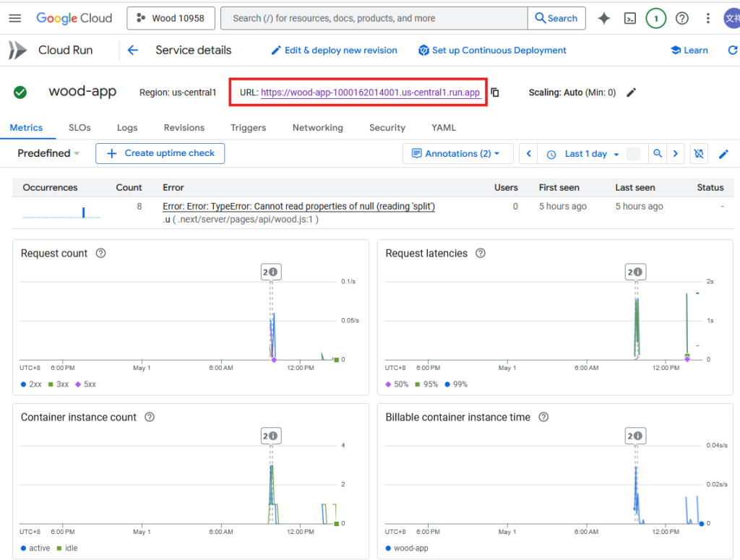The image size is (740, 560).
Task: Click Edit & deploy new revision
Action: [334, 51]
